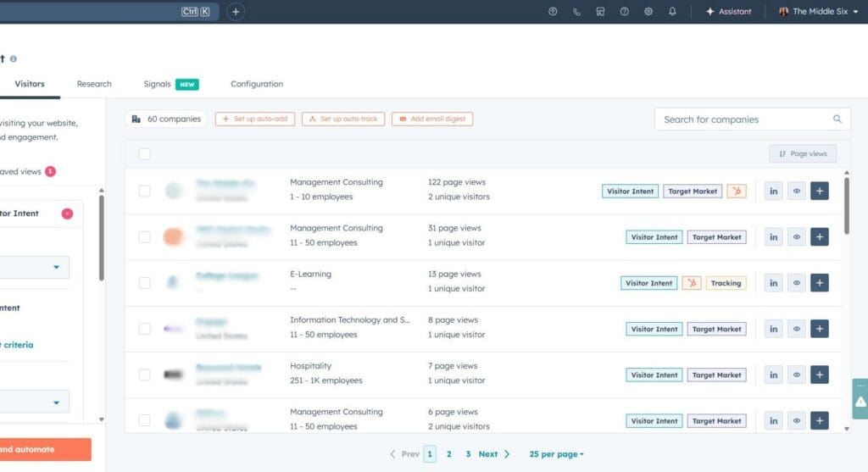Go to page 2 of results

click(x=449, y=453)
